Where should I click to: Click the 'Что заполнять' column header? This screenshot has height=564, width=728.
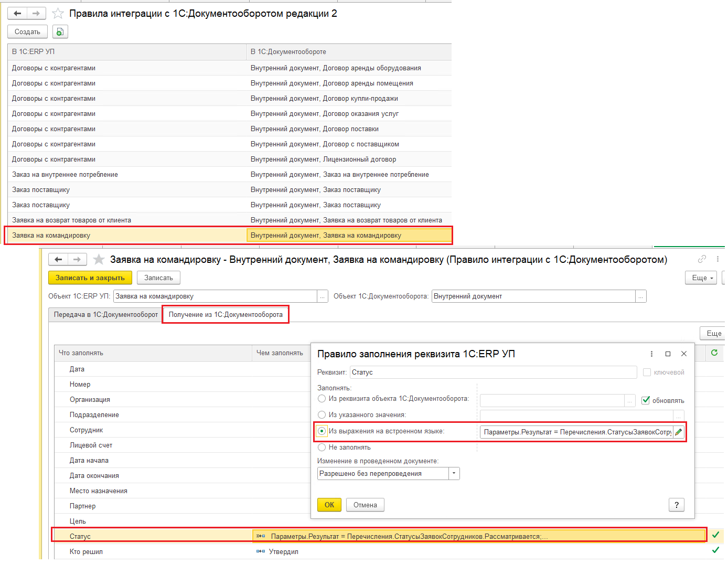153,353
